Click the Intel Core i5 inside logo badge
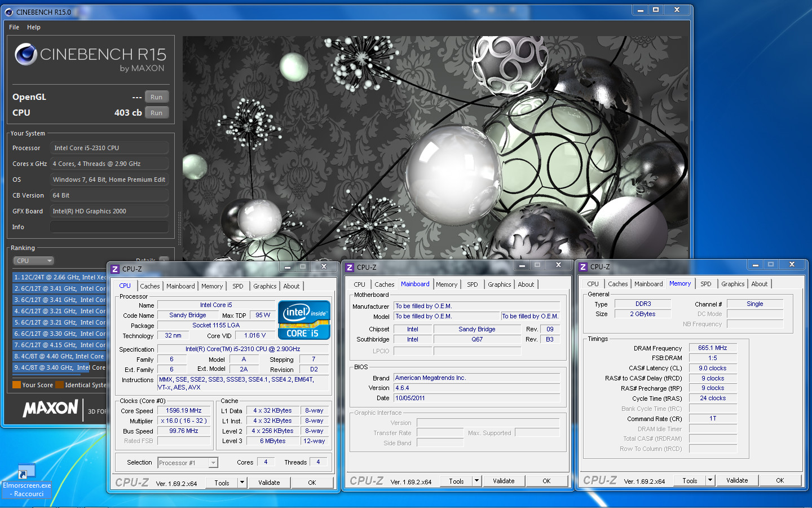The height and width of the screenshot is (508, 812). tap(304, 320)
